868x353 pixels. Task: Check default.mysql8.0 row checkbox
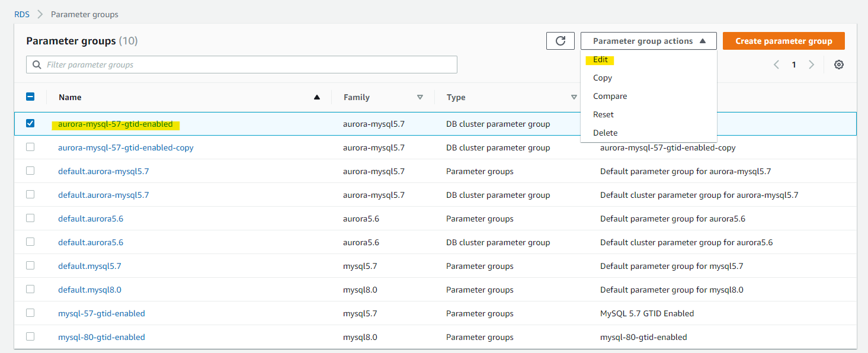coord(30,289)
